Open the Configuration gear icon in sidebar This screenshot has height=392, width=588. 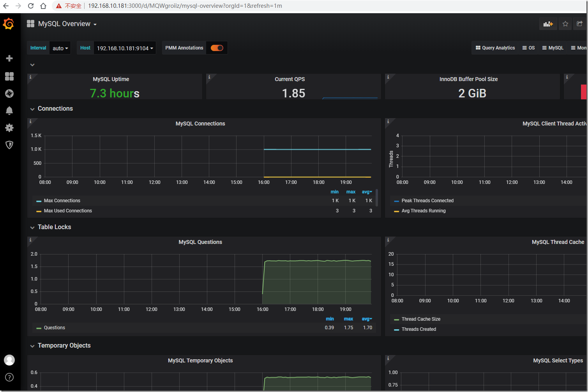pos(9,128)
